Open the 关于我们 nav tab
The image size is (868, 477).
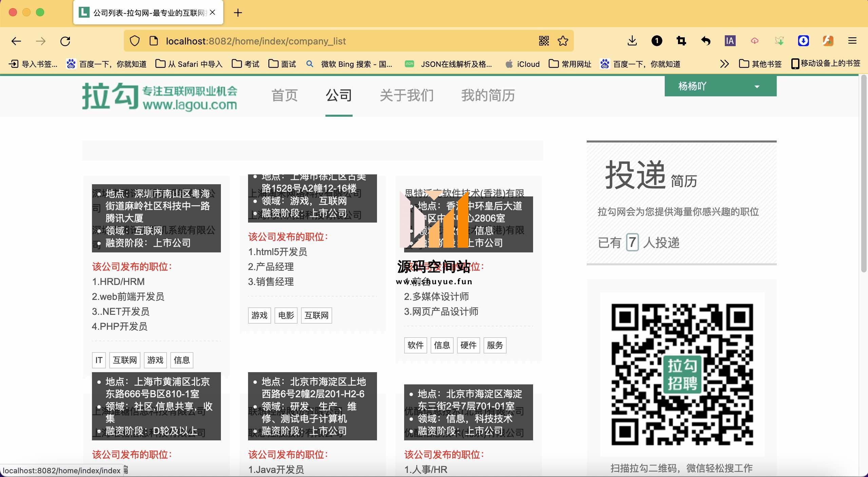(x=407, y=95)
